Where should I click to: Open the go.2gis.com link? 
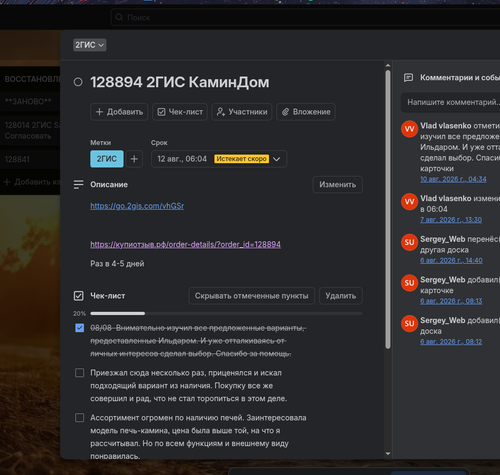coord(137,206)
